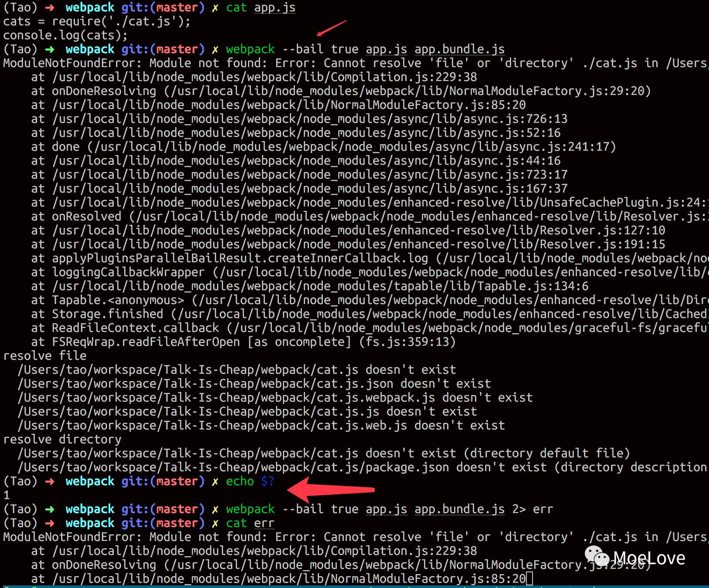Click the 'cat err' command text

(x=250, y=523)
